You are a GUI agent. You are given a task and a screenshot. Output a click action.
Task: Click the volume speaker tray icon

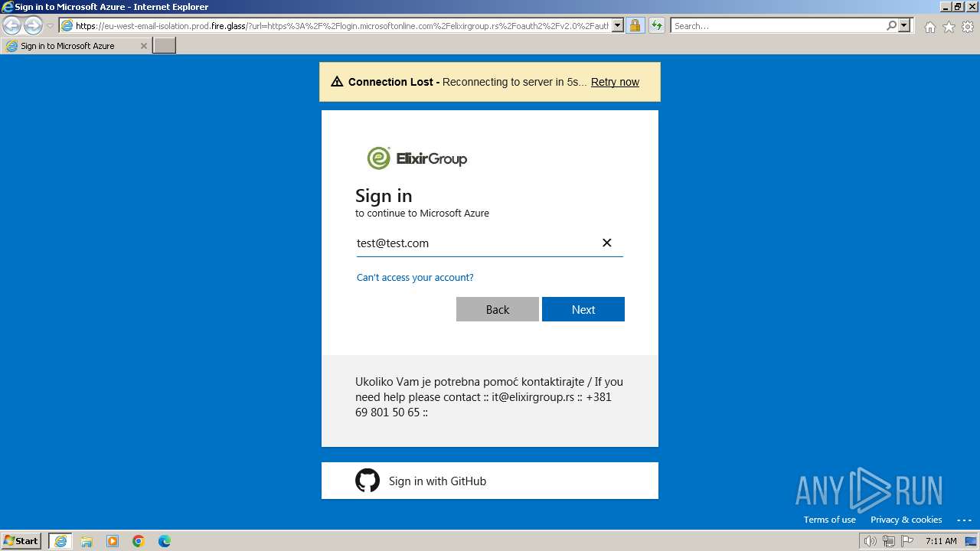coord(871,541)
